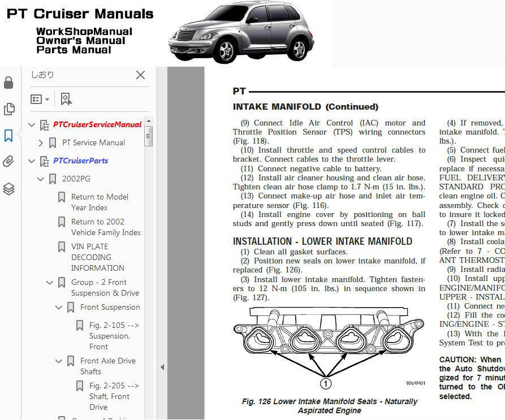Click the 80c4f401 figure reference code
The image size is (505, 420).
(416, 383)
